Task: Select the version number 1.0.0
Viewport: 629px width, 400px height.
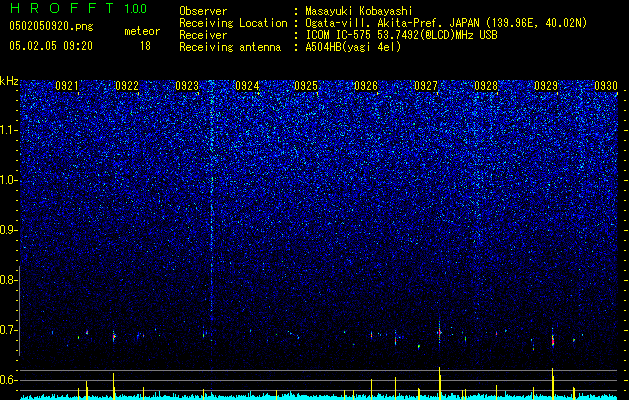Action: click(x=136, y=8)
